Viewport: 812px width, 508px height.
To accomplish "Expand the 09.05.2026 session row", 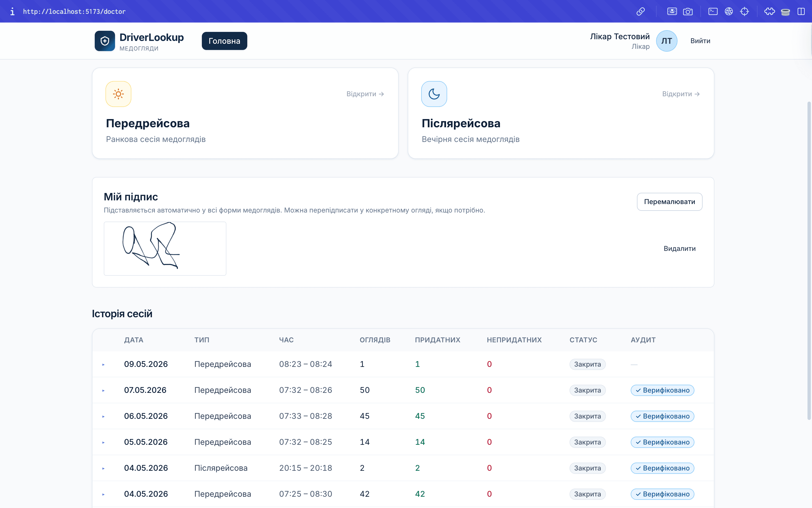I will click(103, 365).
